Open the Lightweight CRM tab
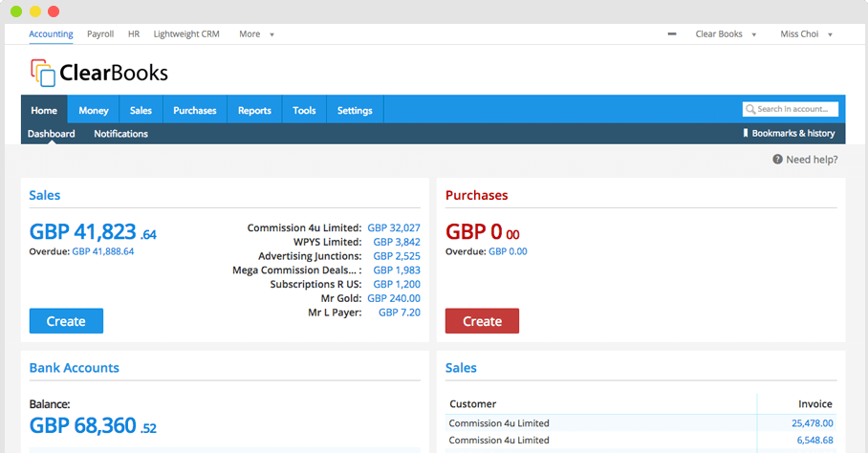The image size is (868, 453). coord(186,34)
